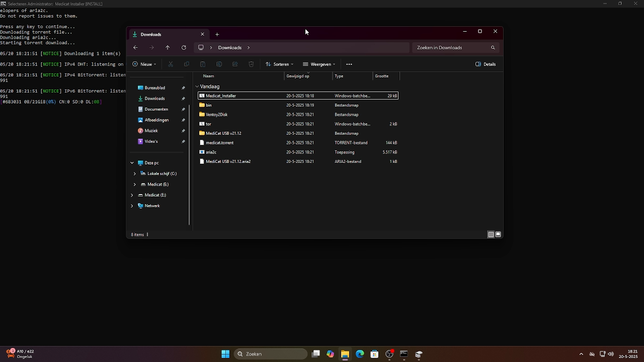
Task: Open Task View on the taskbar
Action: (x=315, y=354)
